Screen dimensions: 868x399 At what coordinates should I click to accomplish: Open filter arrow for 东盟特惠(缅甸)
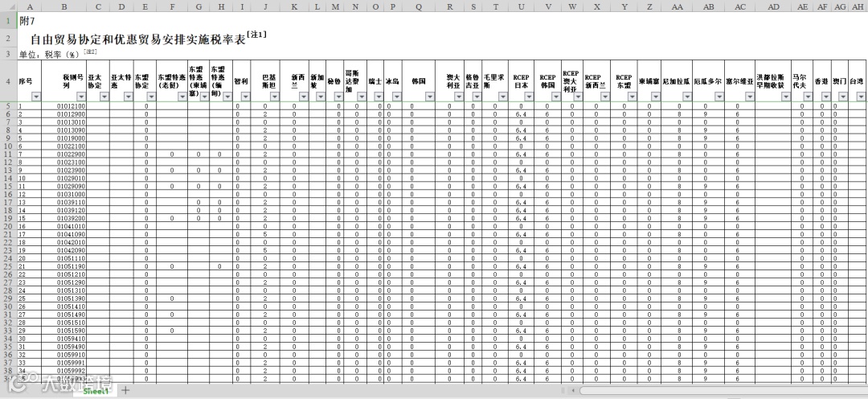coord(227,97)
